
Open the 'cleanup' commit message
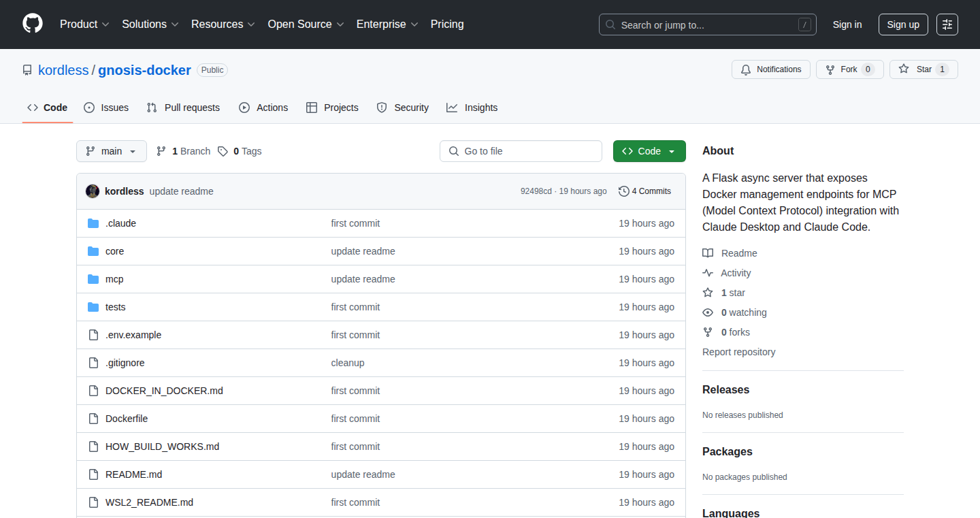(x=348, y=363)
